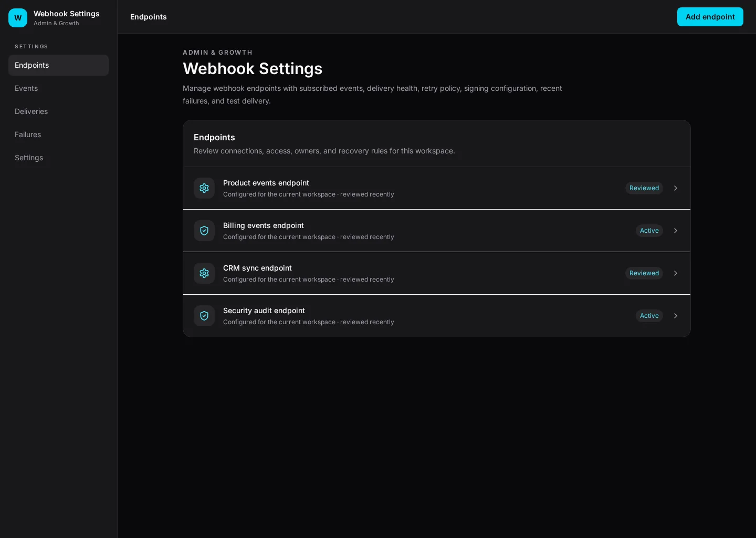Open Settings in the sidebar
756x538 pixels.
click(x=58, y=158)
